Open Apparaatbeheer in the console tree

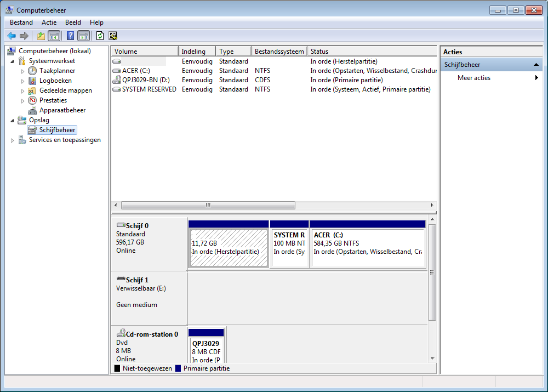pos(62,110)
